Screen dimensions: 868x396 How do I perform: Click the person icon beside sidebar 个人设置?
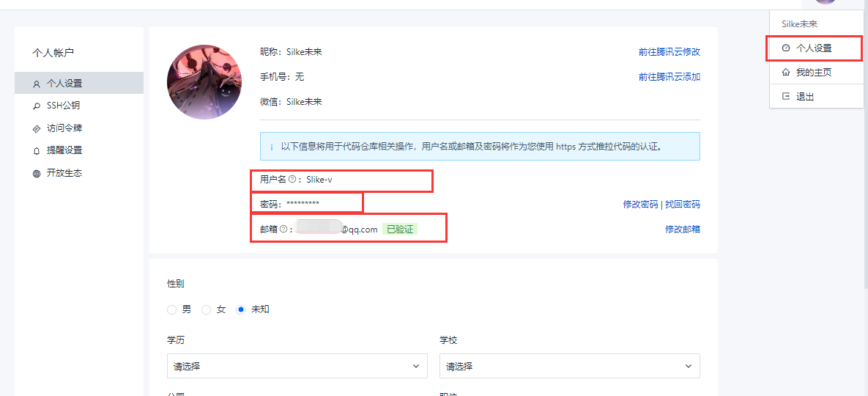coord(37,84)
